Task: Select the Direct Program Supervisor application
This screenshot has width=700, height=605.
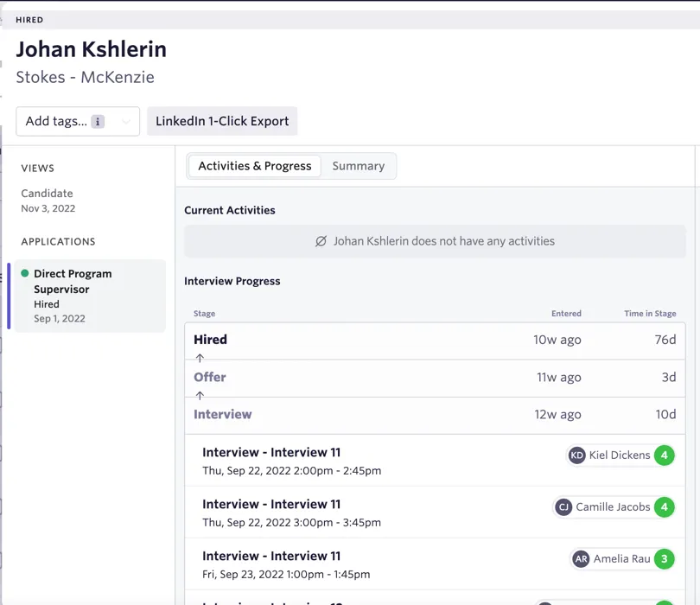Action: (90, 296)
